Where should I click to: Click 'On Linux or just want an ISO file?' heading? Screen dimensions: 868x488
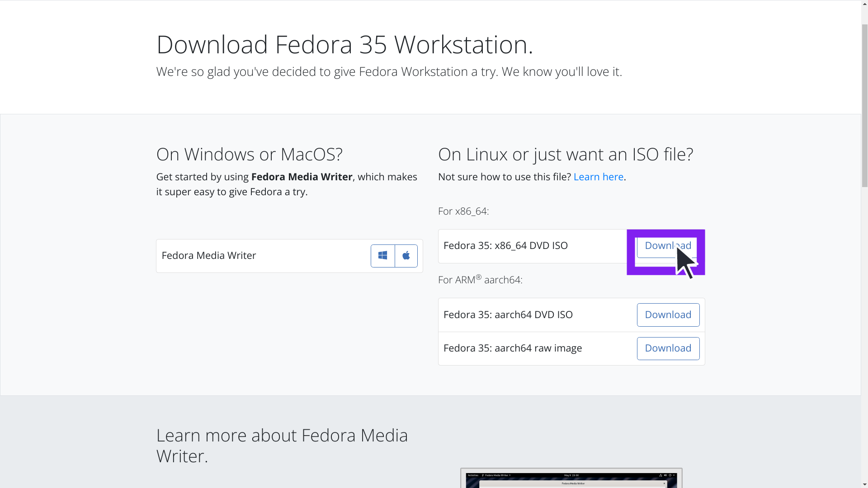[x=565, y=154]
